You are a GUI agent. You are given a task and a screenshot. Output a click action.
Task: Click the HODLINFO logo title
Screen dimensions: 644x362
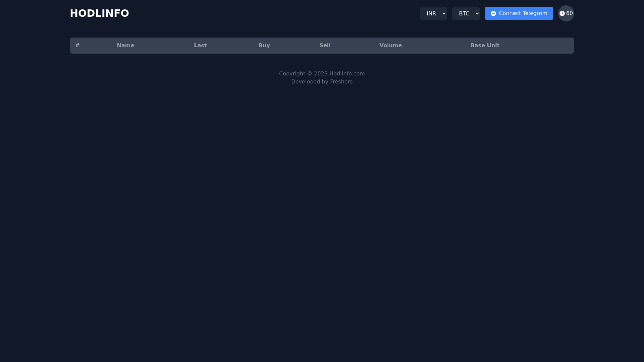pos(99,13)
